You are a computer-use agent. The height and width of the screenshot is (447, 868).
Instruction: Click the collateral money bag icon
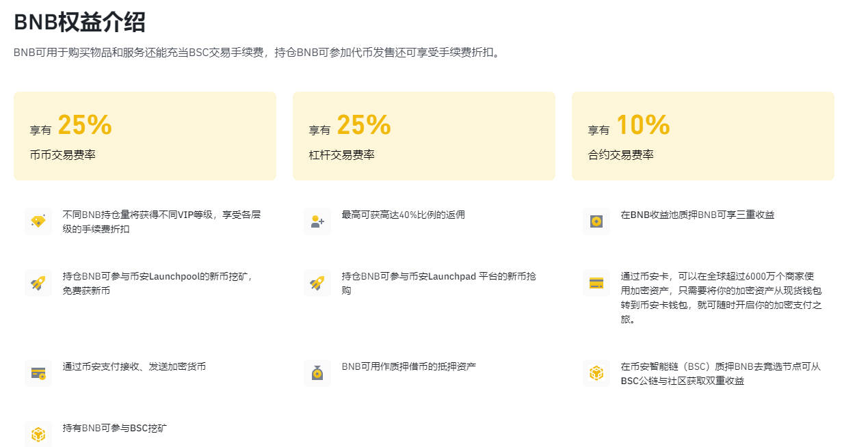click(317, 373)
